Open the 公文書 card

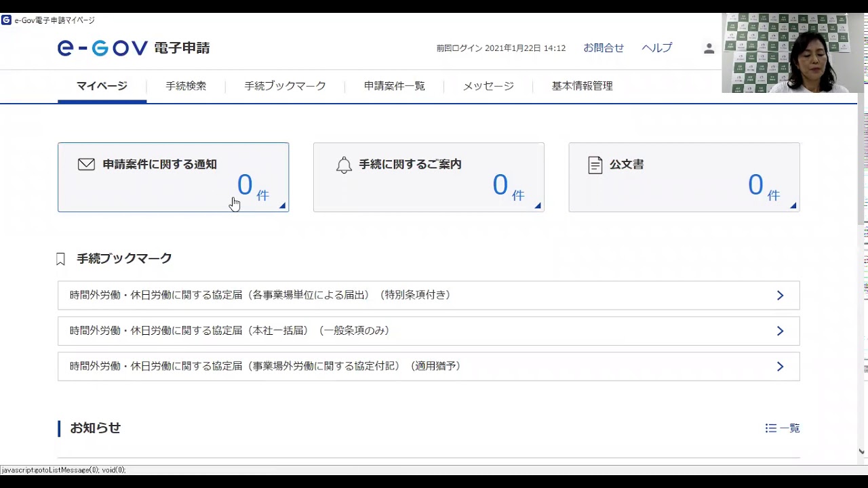[684, 177]
